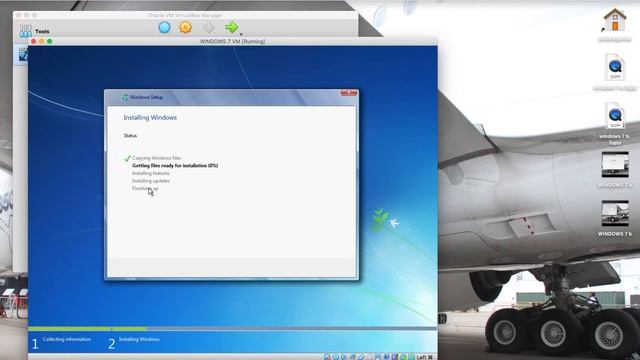Click the Oracle VM VirtualBox Manager title

[185, 16]
